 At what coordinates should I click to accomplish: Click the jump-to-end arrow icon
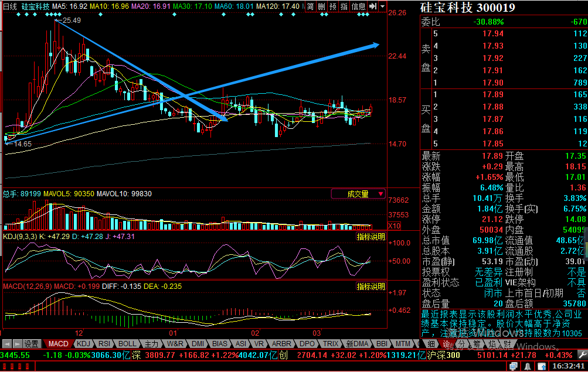pos(372,6)
